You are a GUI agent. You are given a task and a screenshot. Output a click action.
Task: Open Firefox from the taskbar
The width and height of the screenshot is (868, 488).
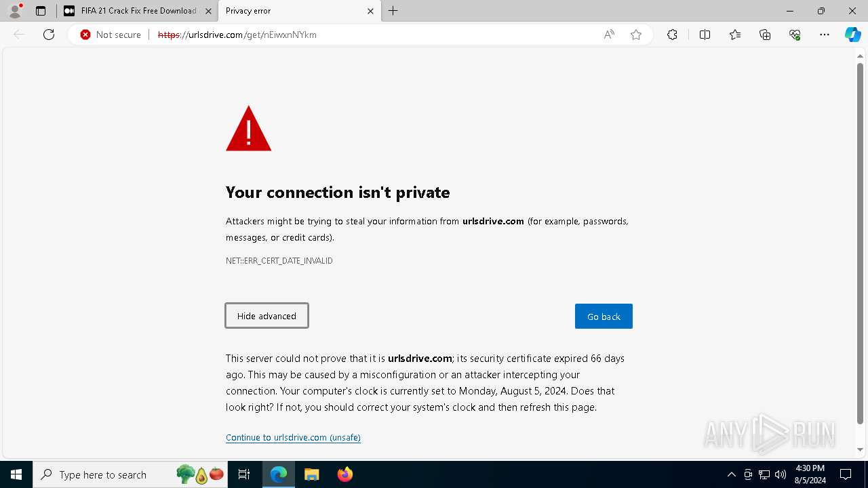click(345, 474)
